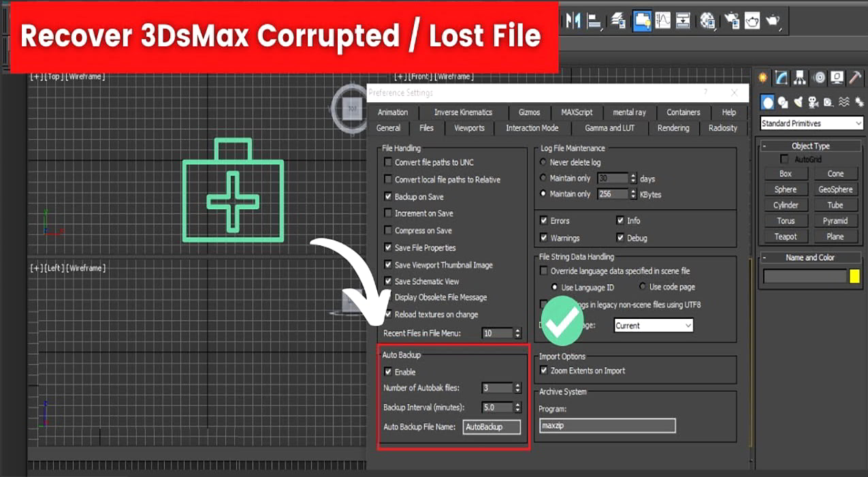Adjust the Maintain only KBytes spinner
This screenshot has width=868, height=477.
pos(634,194)
